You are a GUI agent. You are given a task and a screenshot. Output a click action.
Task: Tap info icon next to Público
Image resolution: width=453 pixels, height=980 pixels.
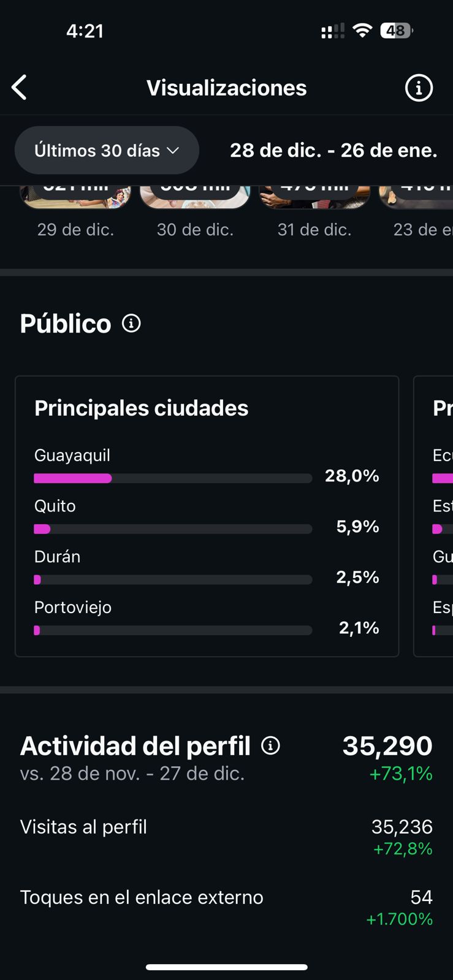[131, 323]
